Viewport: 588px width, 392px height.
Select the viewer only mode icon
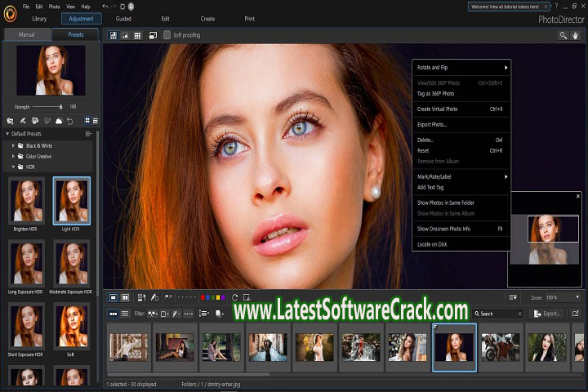coord(125,35)
